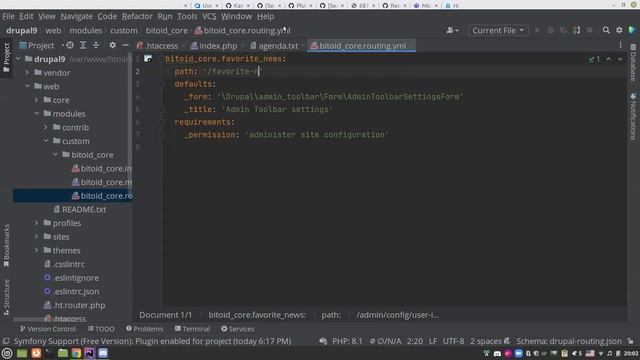
Task: Open Current File run configuration dropdown
Action: 498,31
